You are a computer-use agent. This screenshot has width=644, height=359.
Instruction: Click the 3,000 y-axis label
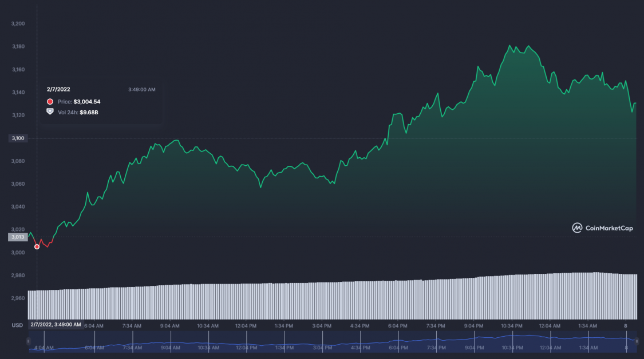[18, 253]
